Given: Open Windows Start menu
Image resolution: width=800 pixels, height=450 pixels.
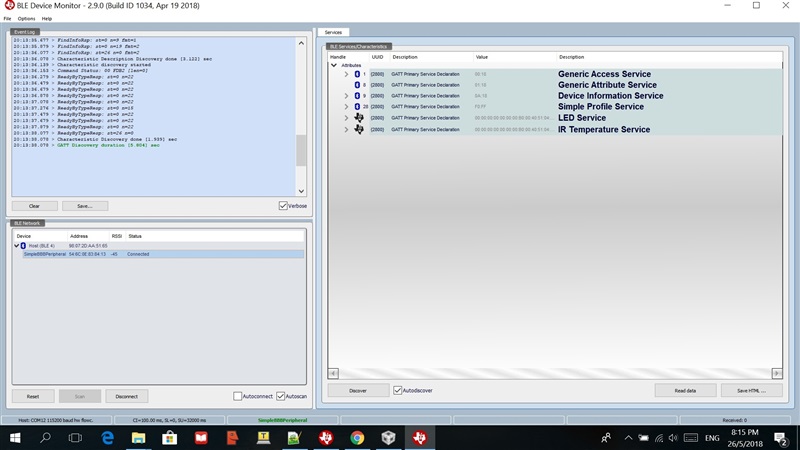Looking at the screenshot, I should [15, 438].
